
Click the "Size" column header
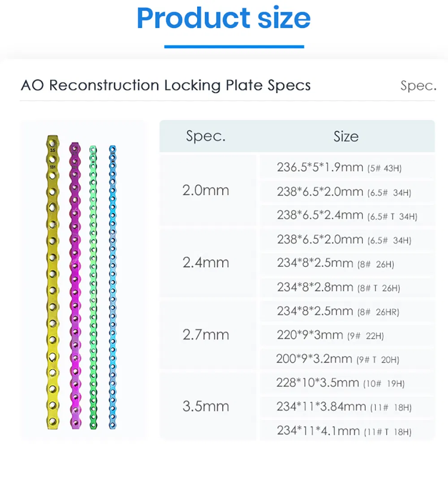tap(346, 137)
